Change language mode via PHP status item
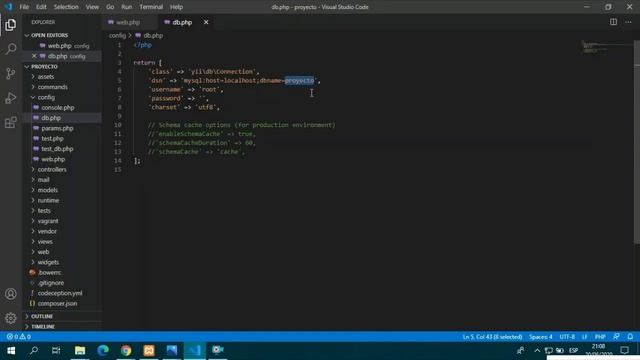The height and width of the screenshot is (360, 640). pyautogui.click(x=600, y=337)
